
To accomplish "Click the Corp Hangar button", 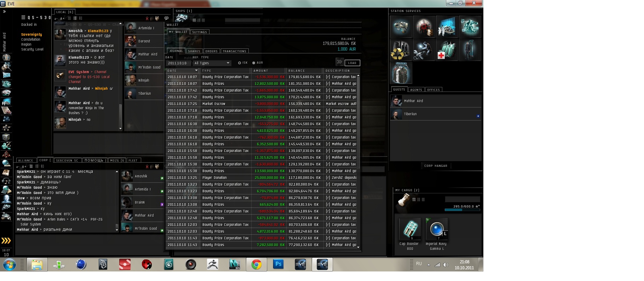I will pos(436,166).
